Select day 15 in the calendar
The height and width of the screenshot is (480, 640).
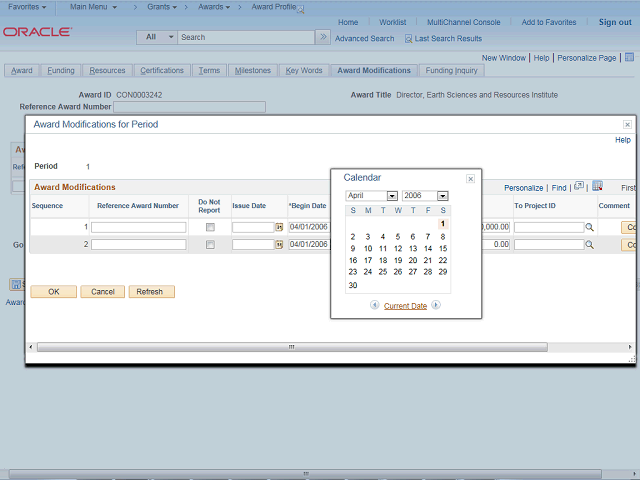pos(443,249)
